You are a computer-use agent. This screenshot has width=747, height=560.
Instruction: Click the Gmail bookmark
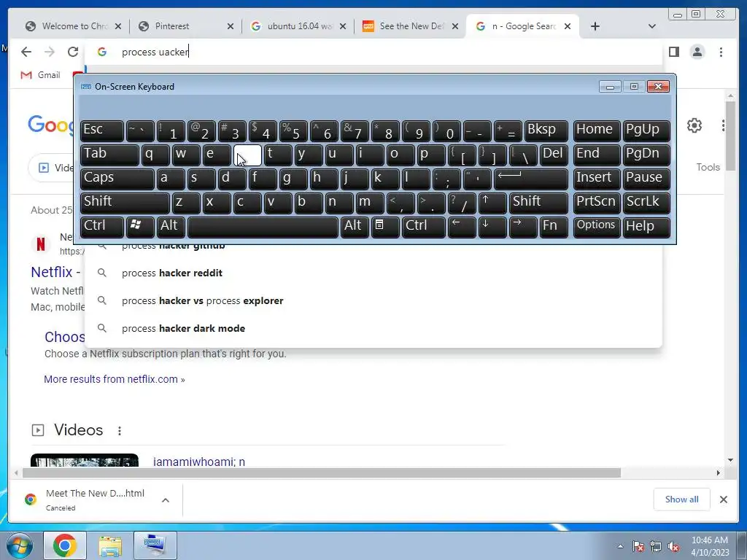41,75
